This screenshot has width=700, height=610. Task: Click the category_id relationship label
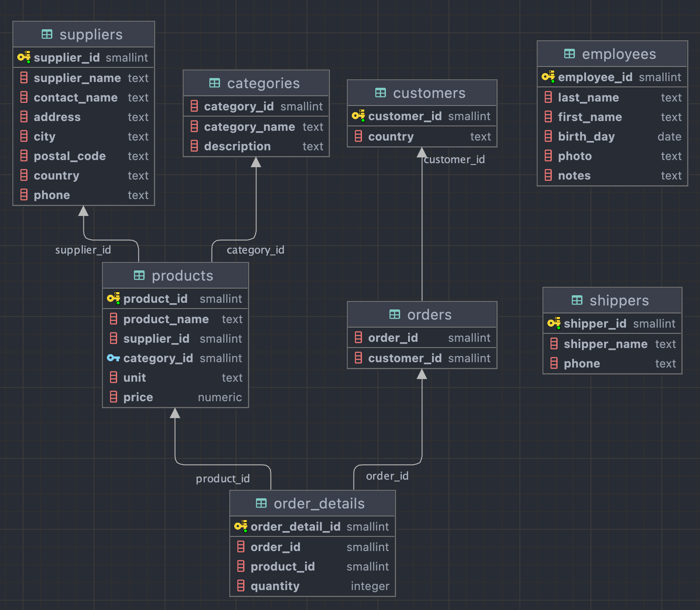[256, 250]
